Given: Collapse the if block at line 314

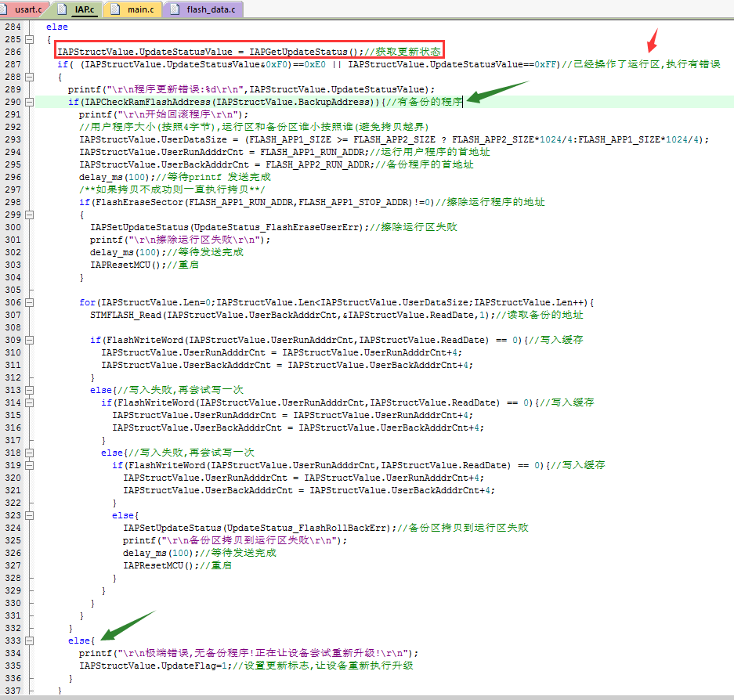Looking at the screenshot, I should point(30,402).
